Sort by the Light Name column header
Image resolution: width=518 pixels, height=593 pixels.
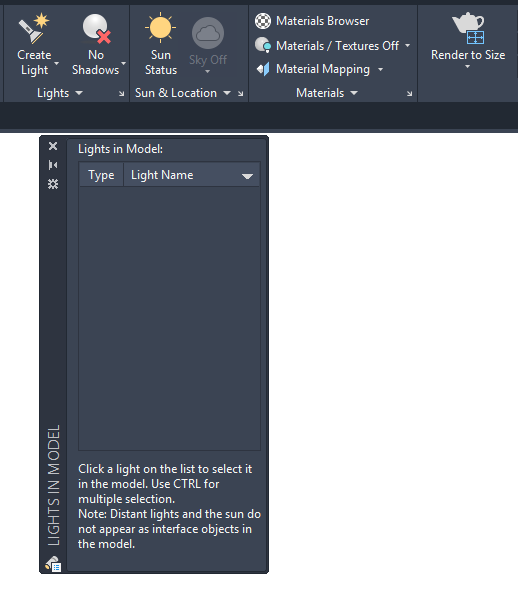(x=192, y=175)
